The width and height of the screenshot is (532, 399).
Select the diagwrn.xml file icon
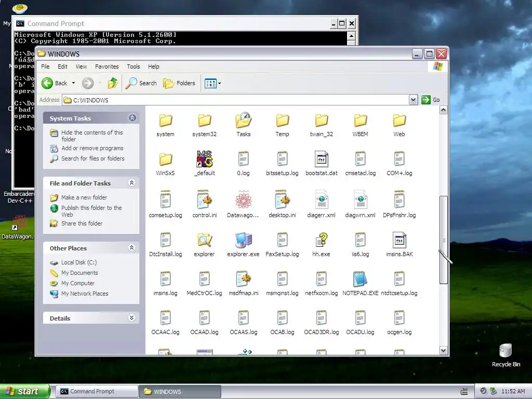pos(361,199)
